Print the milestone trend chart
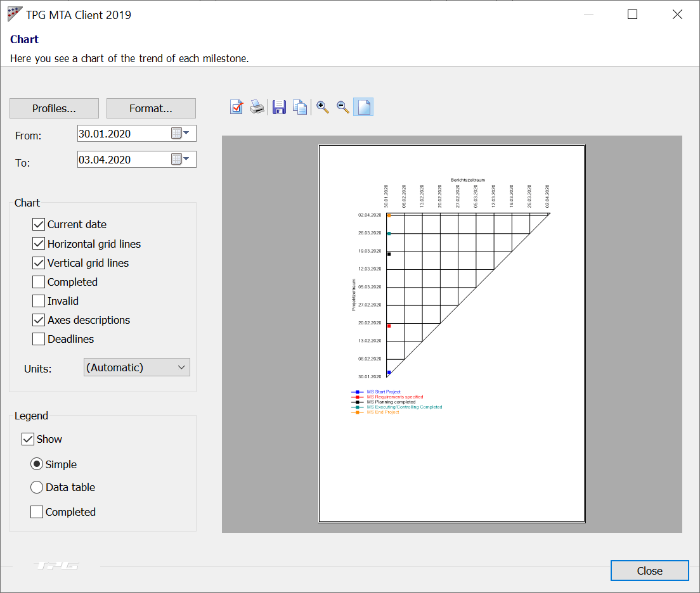Viewport: 700px width, 593px height. (257, 106)
